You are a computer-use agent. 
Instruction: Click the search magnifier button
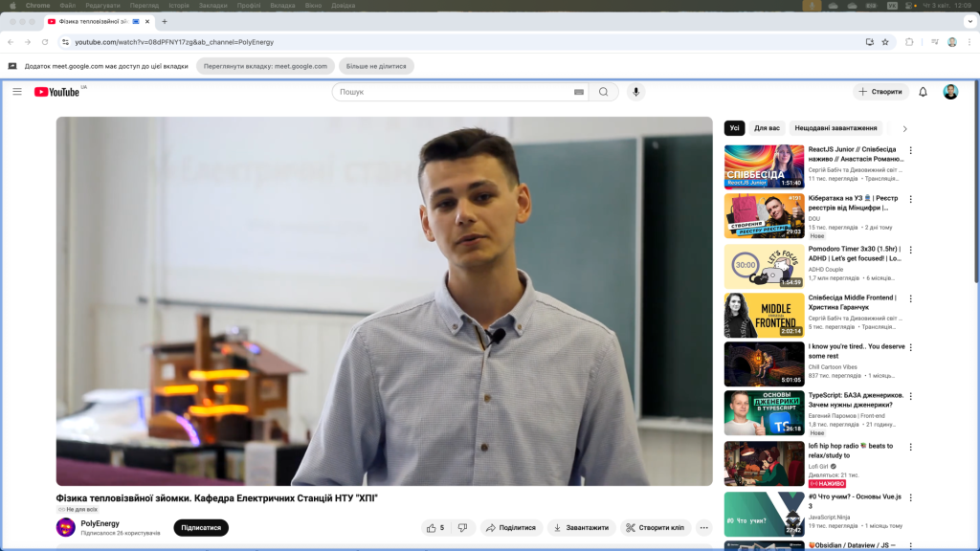(x=603, y=92)
